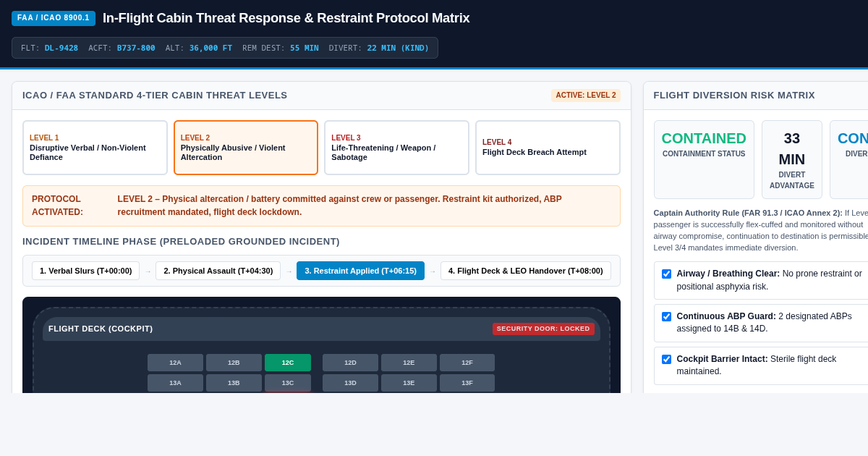This screenshot has width=868, height=456.
Task: Click ICAO / FAA Standard 4-Tier heading
Action: (155, 96)
